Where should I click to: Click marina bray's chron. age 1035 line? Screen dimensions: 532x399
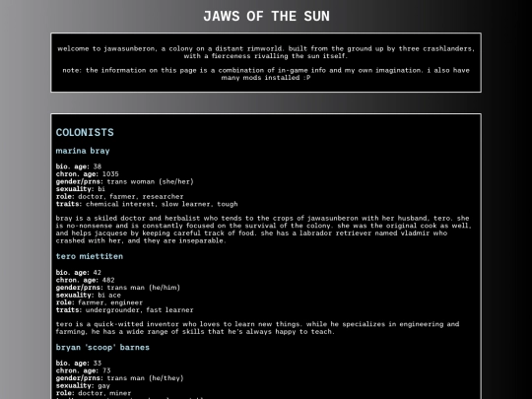coord(88,174)
